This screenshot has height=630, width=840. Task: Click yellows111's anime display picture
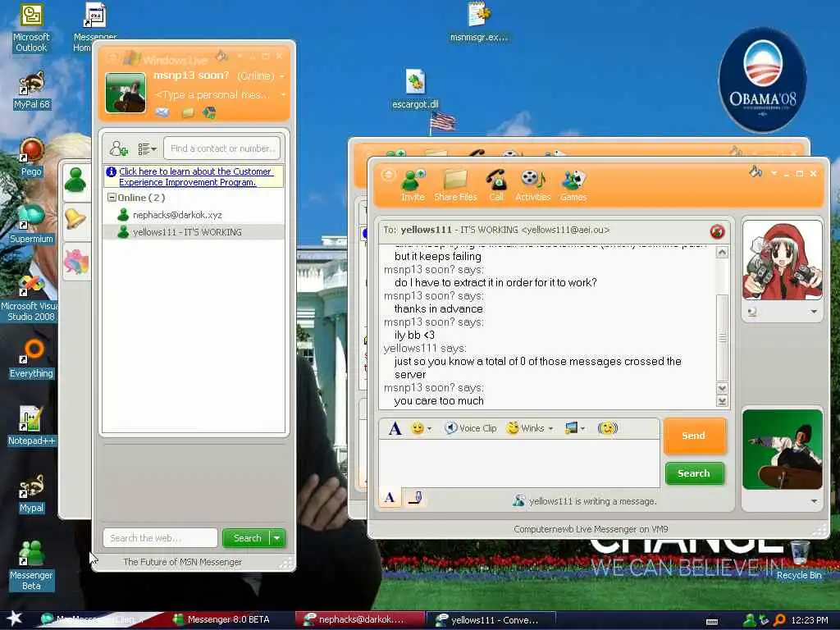tap(782, 260)
